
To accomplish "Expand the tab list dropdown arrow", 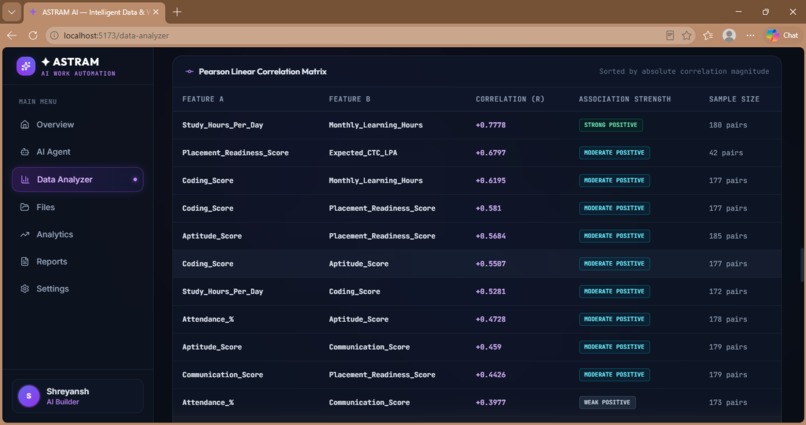I will (11, 12).
